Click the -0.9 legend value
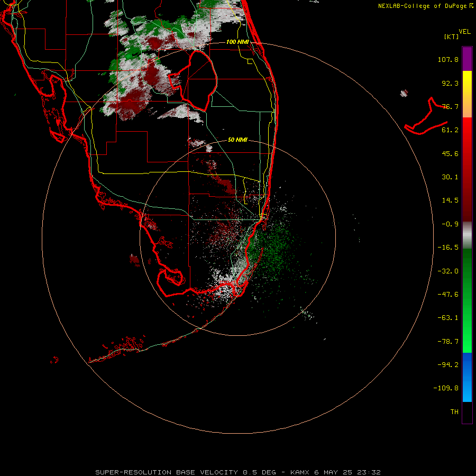The height and width of the screenshot is (476, 476). (450, 224)
